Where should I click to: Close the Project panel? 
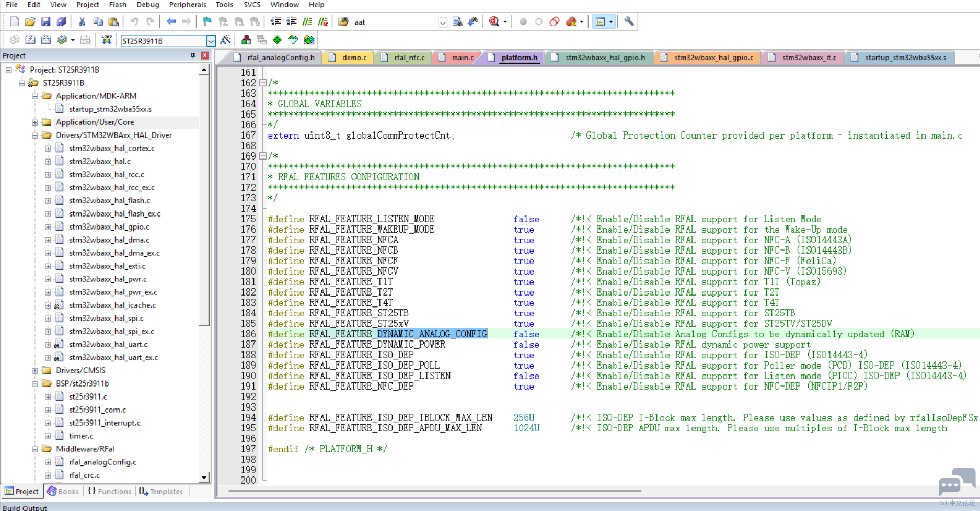coord(205,55)
